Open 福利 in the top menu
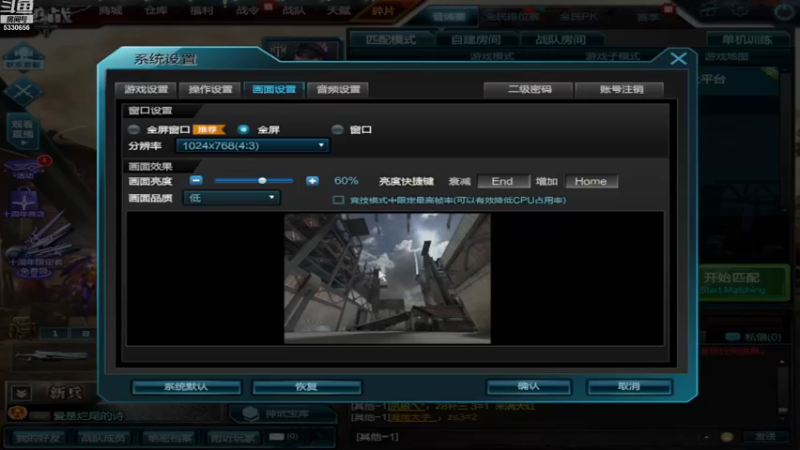 [x=202, y=11]
